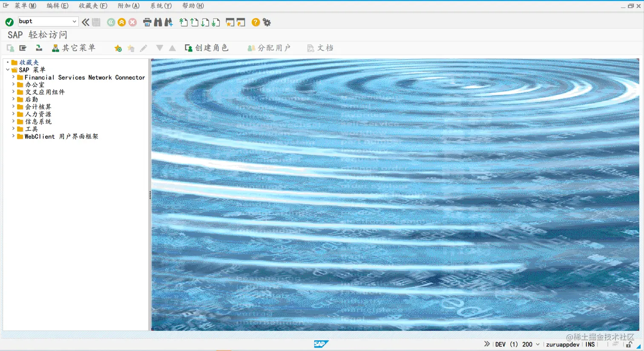
Task: Expand the 信息系统 folder node
Action: [14, 121]
